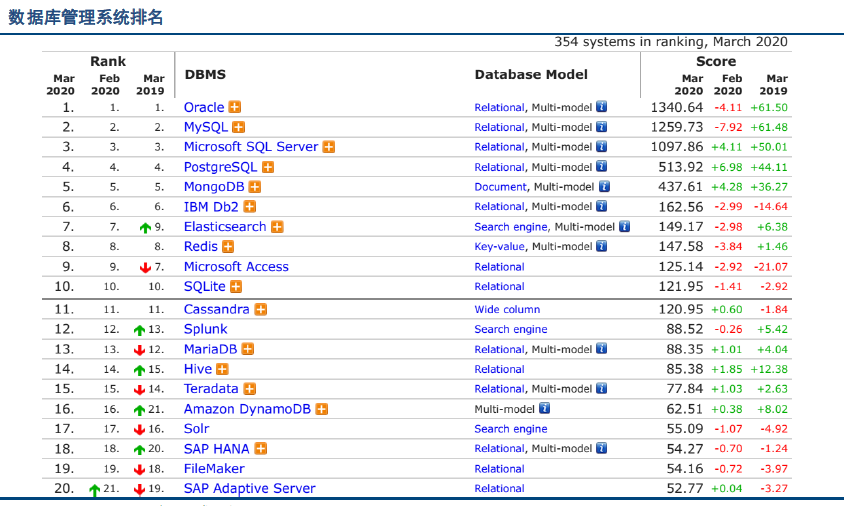This screenshot has height=506, width=844.
Task: Click the plus icon next to MariaDB
Action: tap(248, 349)
